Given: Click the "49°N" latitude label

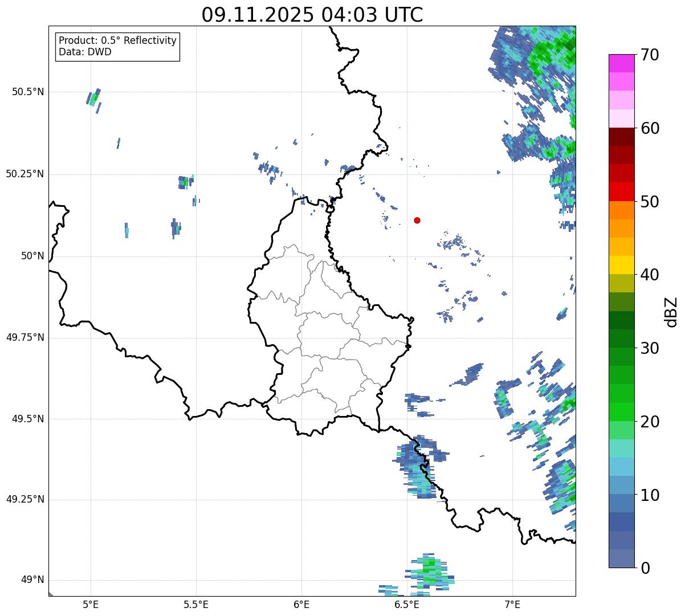Looking at the screenshot, I should [32, 580].
